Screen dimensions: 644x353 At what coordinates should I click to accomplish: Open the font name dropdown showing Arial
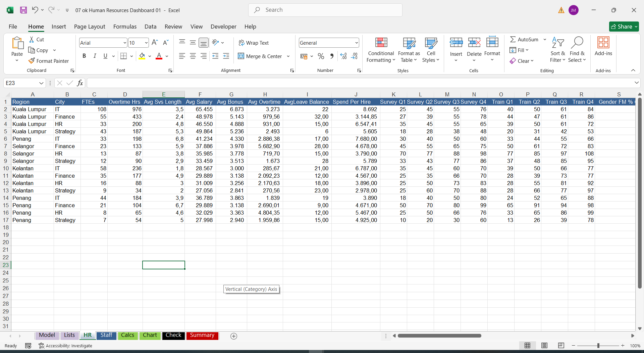pos(125,43)
